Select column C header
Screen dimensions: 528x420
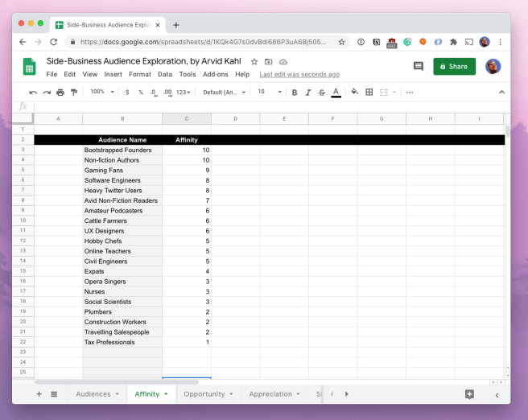187,119
